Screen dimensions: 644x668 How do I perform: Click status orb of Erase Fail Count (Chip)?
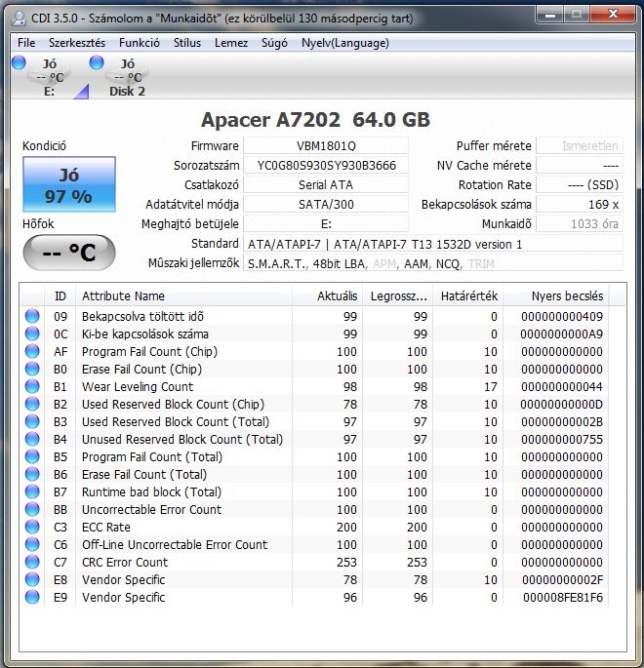[32, 369]
